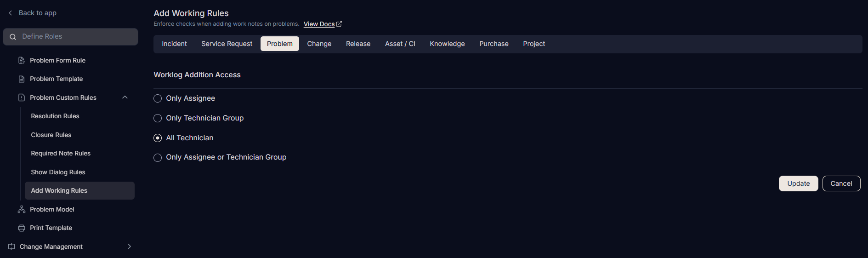Image resolution: width=868 pixels, height=258 pixels.
Task: Open the Problem tab
Action: coord(280,44)
